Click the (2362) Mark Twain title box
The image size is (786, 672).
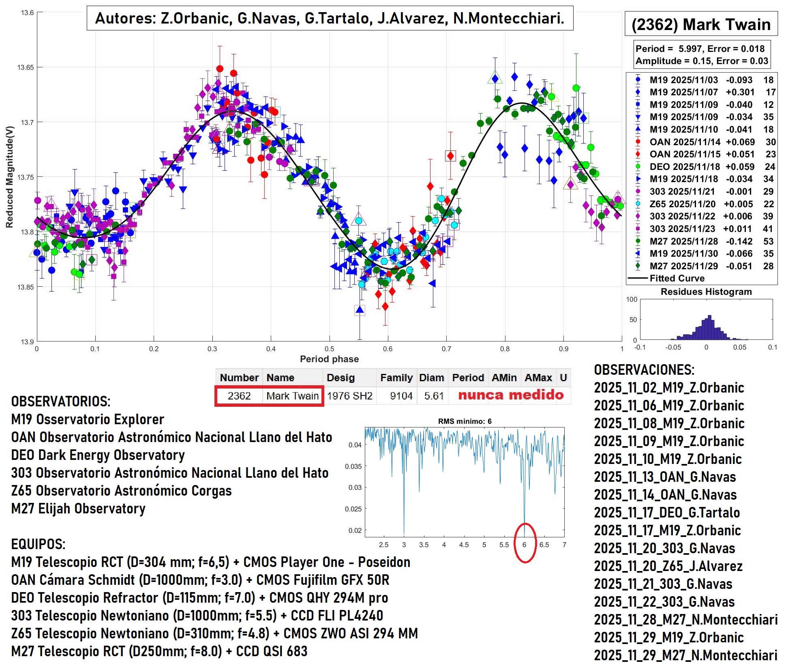701,24
